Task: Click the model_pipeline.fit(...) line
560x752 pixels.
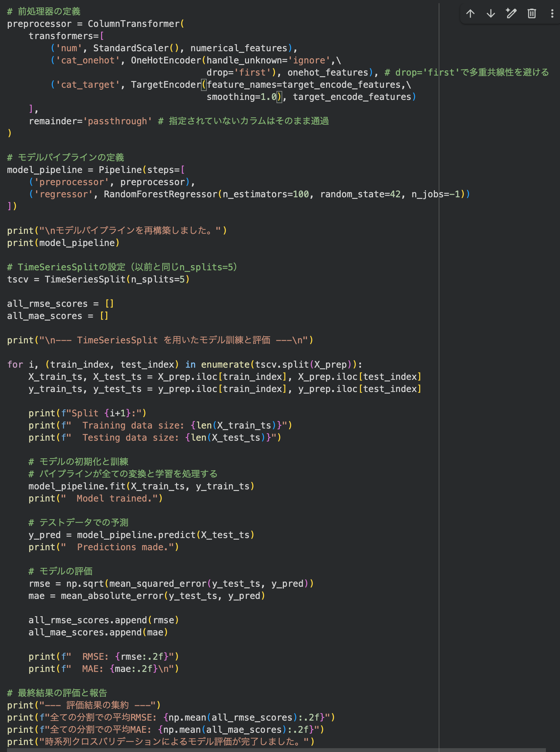Action: click(x=141, y=486)
